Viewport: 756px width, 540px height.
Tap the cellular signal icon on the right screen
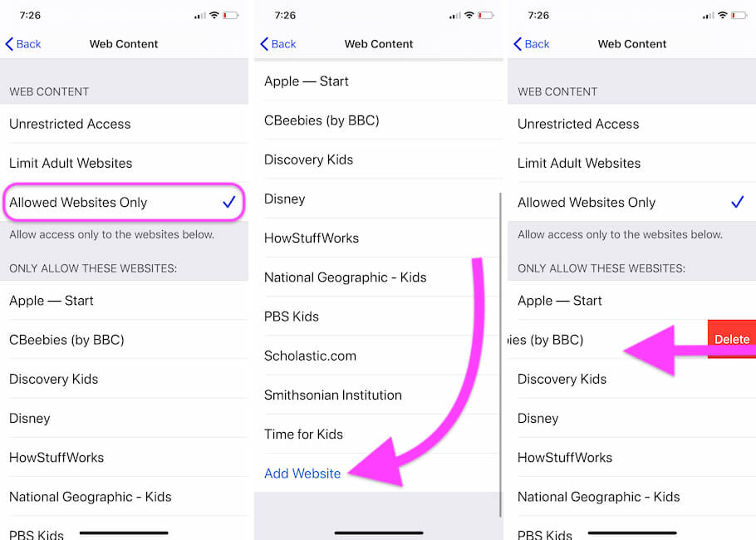click(x=709, y=16)
